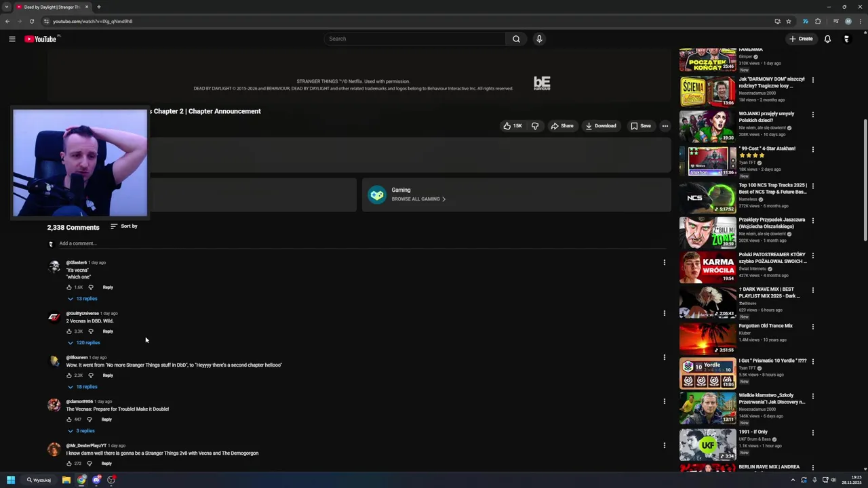
Task: Dislike the "it's vecna" comment
Action: [91, 287]
